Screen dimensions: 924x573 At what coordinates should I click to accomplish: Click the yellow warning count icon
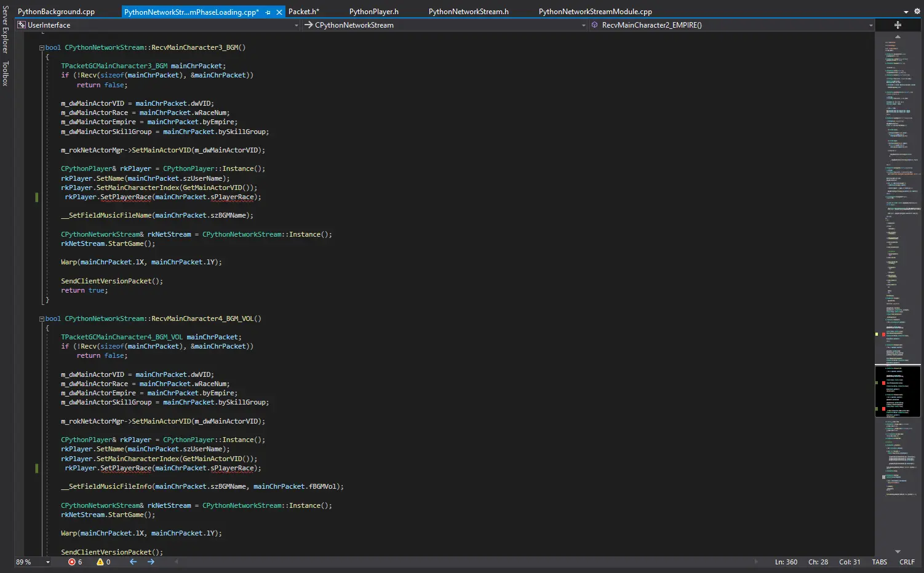tap(100, 562)
